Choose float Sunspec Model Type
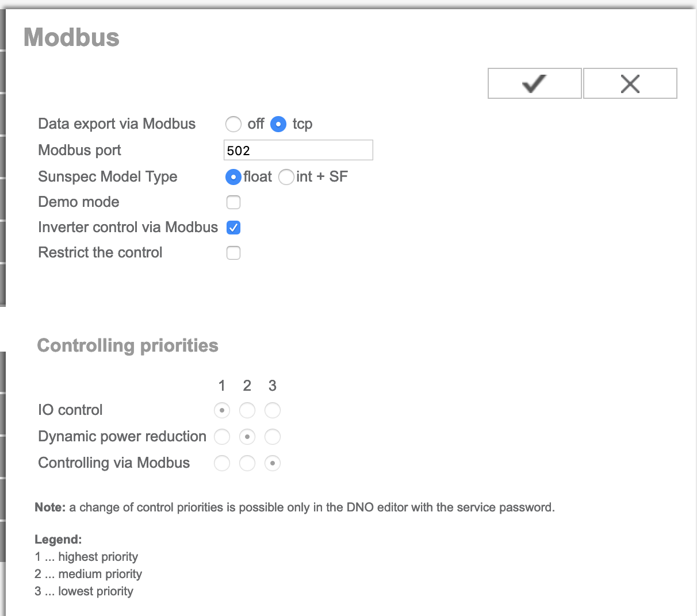Viewport: 697px width, 616px height. coord(233,177)
